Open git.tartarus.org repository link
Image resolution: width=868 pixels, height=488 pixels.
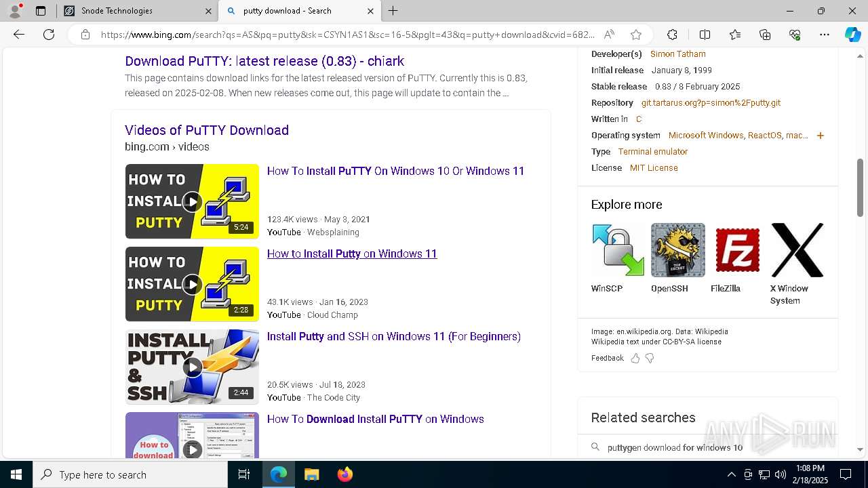[711, 103]
